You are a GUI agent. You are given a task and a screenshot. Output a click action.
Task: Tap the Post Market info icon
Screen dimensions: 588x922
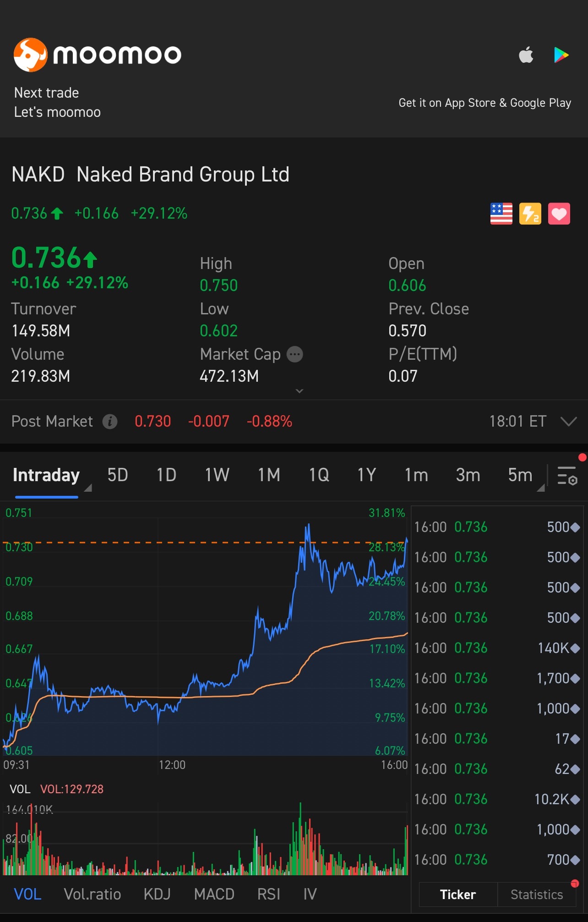click(x=110, y=421)
